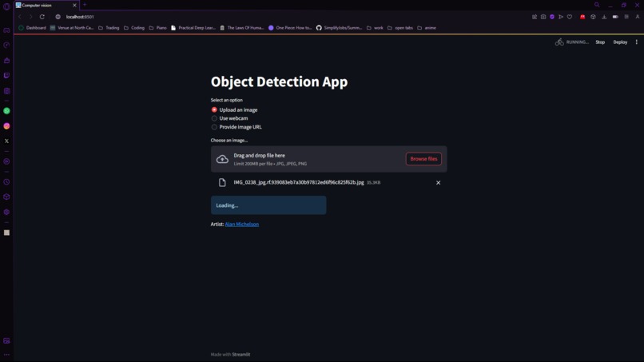
Task: Open Settings gear icon in sidebar
Action: (x=6, y=212)
